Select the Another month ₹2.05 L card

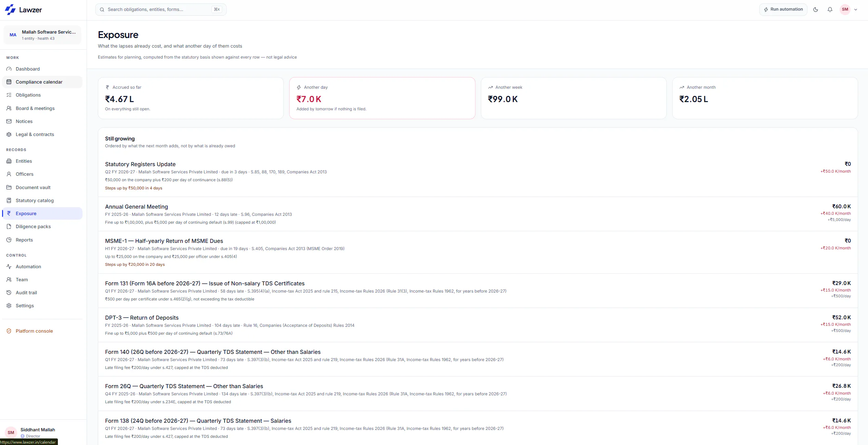765,98
